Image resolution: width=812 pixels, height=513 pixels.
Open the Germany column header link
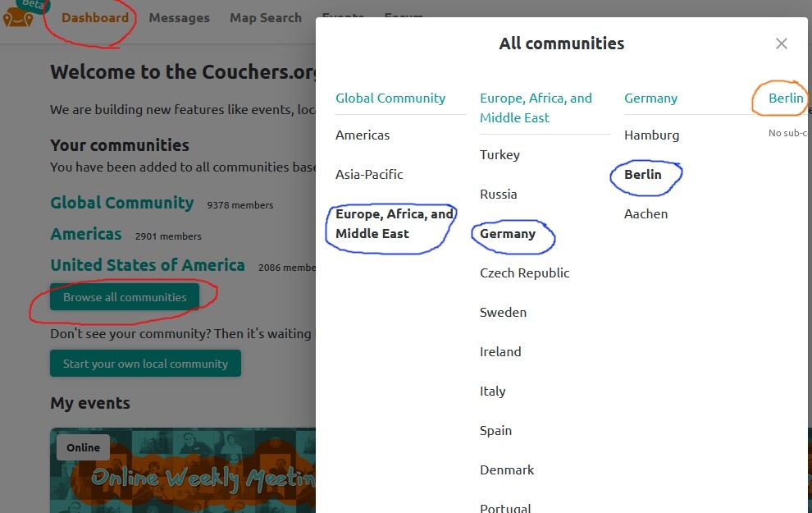pyautogui.click(x=651, y=98)
